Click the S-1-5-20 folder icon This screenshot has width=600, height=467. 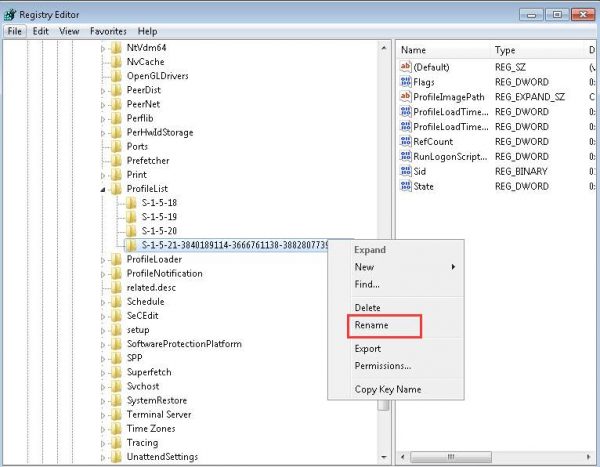[x=131, y=231]
